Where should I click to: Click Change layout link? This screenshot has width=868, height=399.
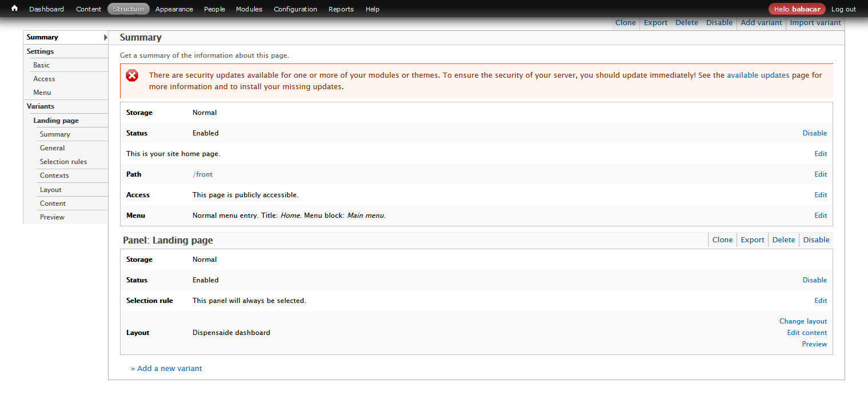point(803,321)
